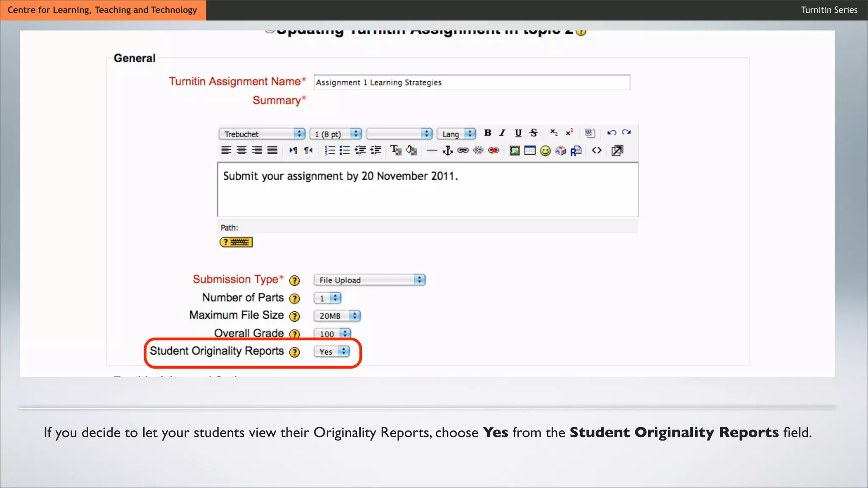This screenshot has width=868, height=488.
Task: Start a numbered list
Action: (329, 151)
